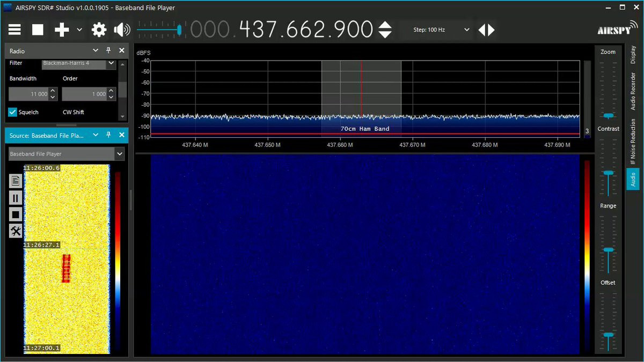Click the CW Shift label
Image resolution: width=644 pixels, height=362 pixels.
click(74, 112)
